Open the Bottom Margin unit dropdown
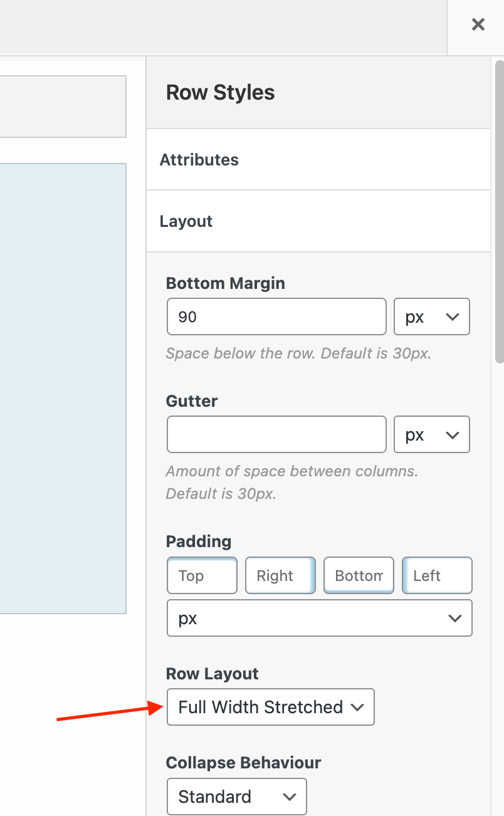This screenshot has height=816, width=504. (x=431, y=316)
